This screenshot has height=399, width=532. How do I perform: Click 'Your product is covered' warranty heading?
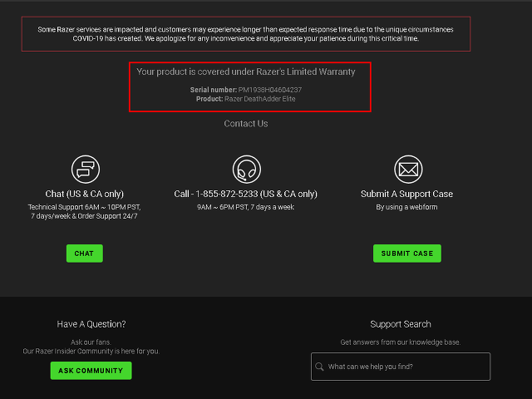click(x=246, y=72)
